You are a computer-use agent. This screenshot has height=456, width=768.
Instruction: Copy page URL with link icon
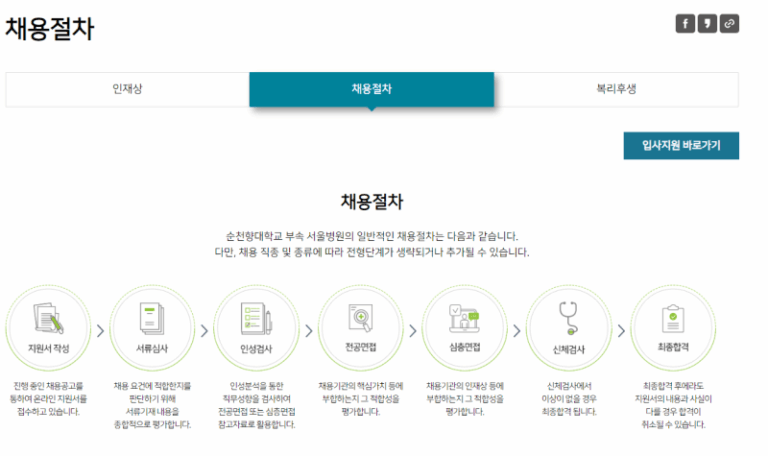coord(729,24)
